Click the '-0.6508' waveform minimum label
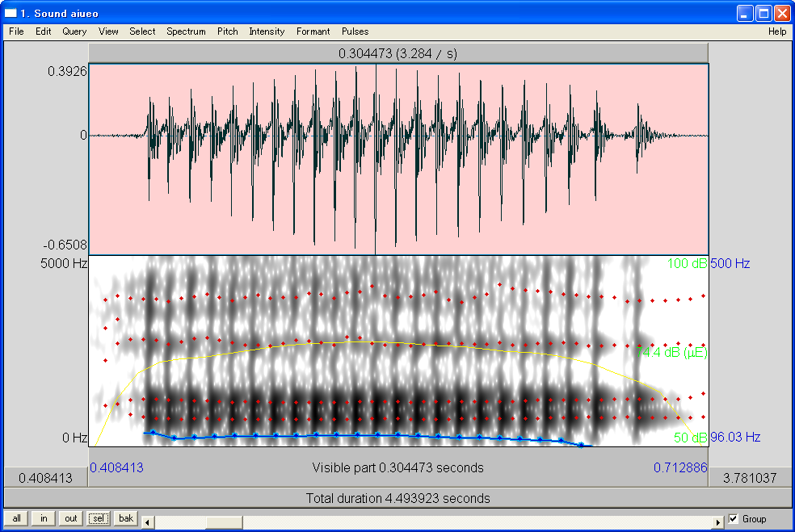 pyautogui.click(x=65, y=245)
